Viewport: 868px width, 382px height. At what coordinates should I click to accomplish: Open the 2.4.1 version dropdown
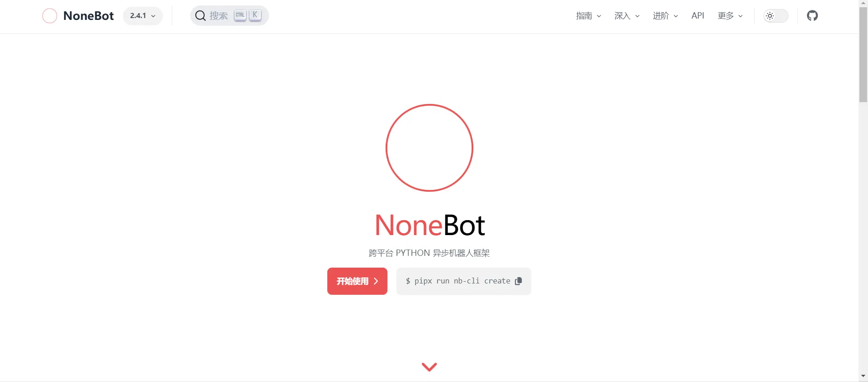(143, 16)
